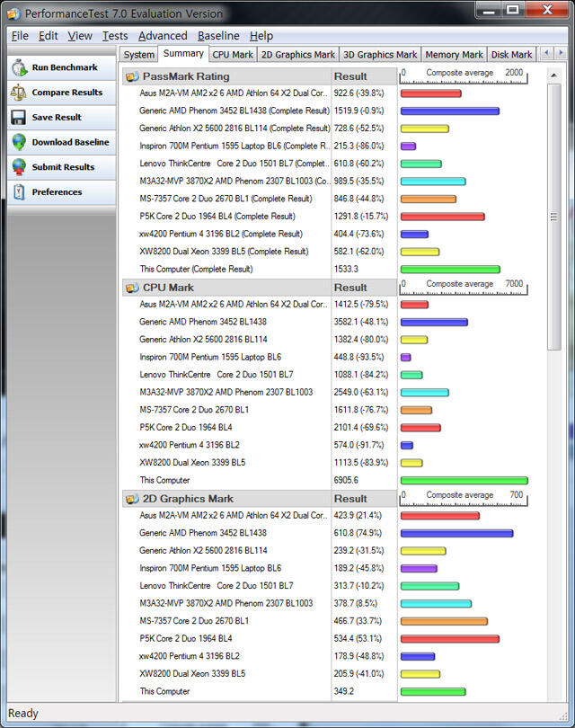
Task: Click the Preferences document icon
Action: [19, 191]
